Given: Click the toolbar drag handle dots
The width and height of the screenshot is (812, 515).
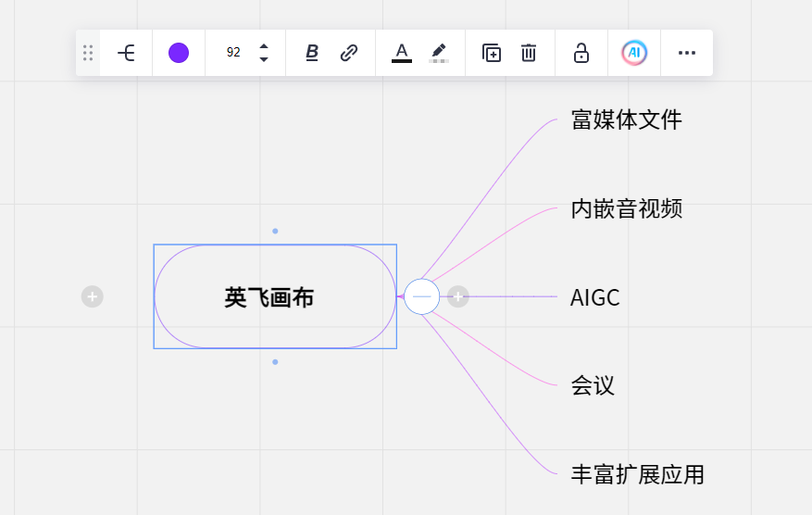Looking at the screenshot, I should [88, 53].
